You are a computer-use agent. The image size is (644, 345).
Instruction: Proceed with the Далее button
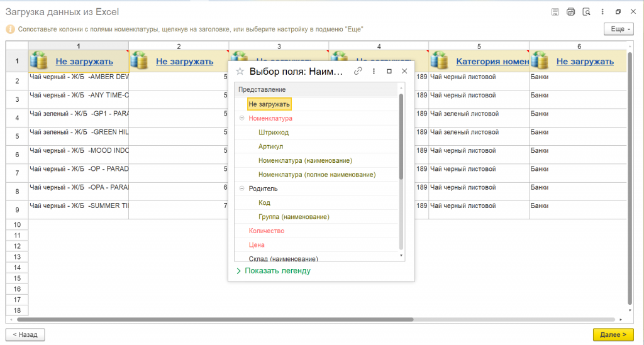613,334
